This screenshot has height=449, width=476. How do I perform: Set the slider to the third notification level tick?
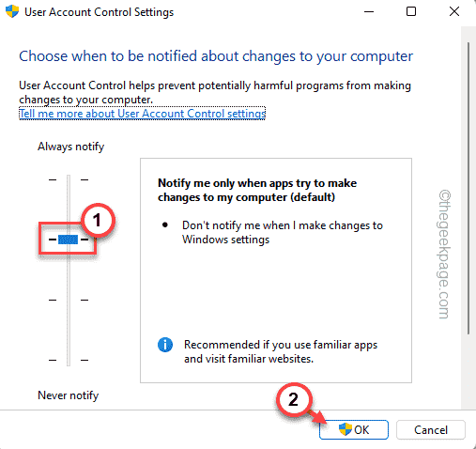click(69, 300)
